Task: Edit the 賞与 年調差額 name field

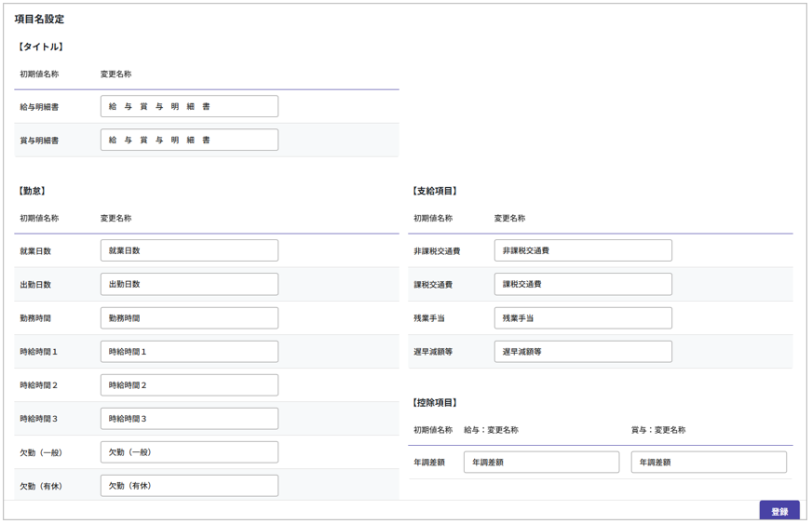Action: click(x=709, y=463)
